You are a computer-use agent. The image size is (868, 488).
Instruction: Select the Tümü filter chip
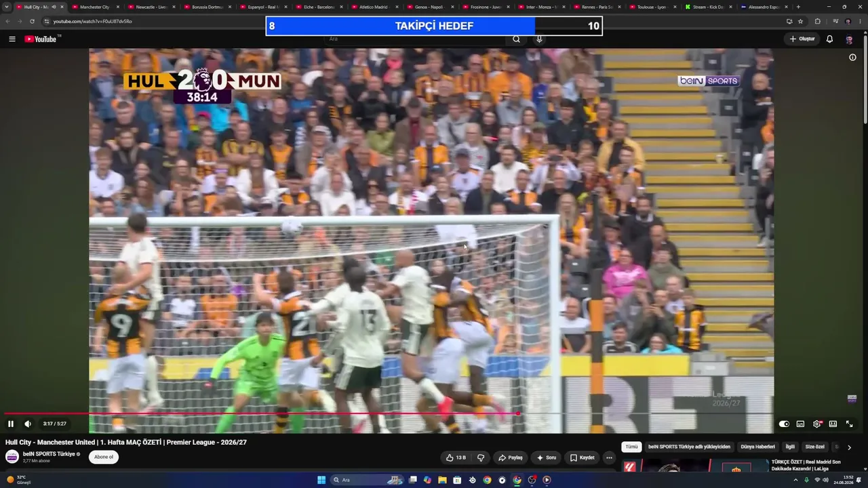pyautogui.click(x=631, y=447)
